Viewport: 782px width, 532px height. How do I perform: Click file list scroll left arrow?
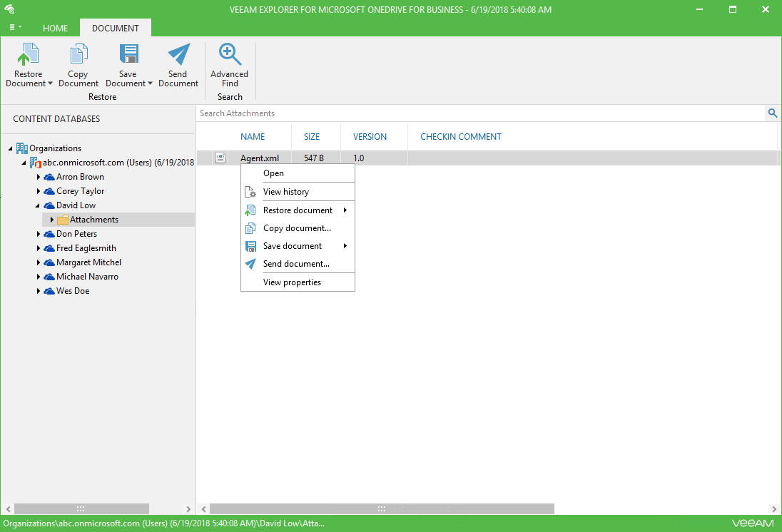point(203,509)
